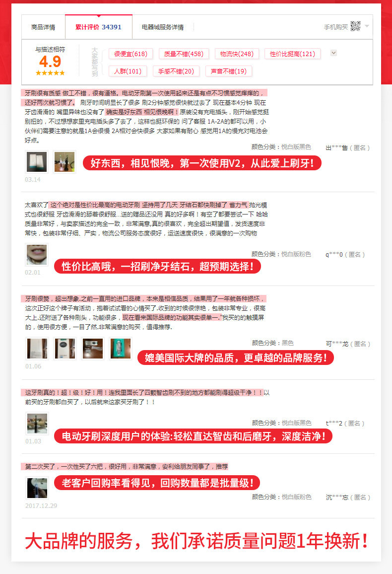
Task: Open the photo in 2017.12.29 review
Action: point(37,488)
